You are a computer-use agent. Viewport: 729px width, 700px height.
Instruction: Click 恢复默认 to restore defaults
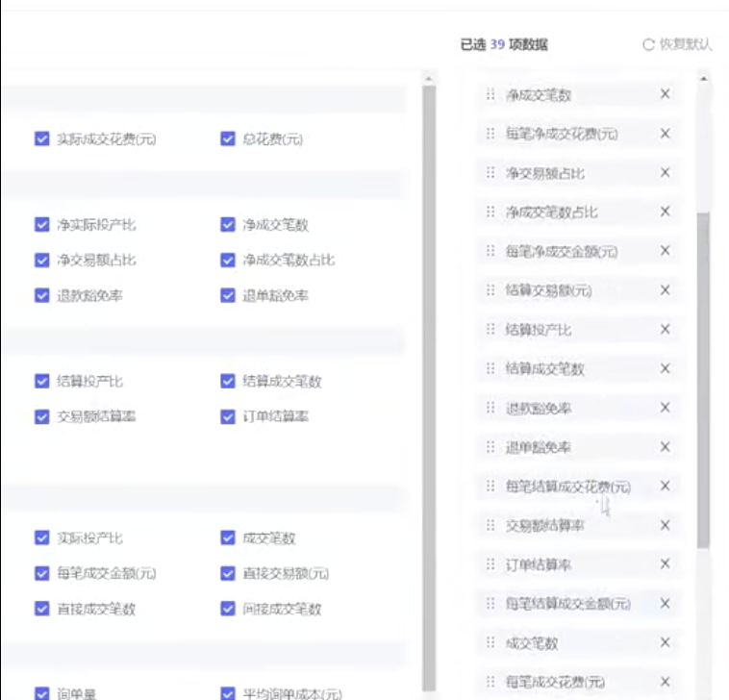point(677,44)
